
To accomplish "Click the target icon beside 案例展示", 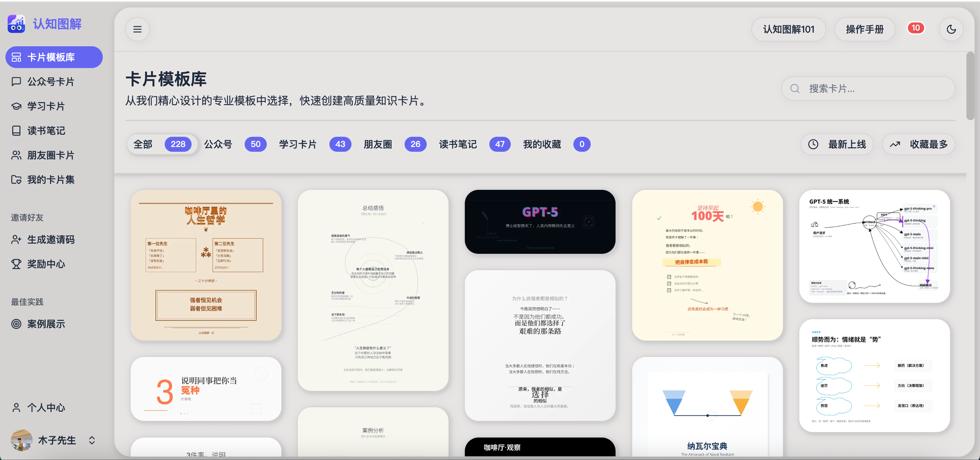I will coord(16,324).
